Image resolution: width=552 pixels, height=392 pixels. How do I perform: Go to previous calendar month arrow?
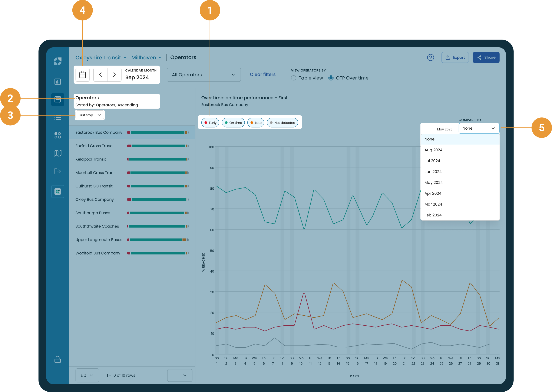(x=100, y=75)
